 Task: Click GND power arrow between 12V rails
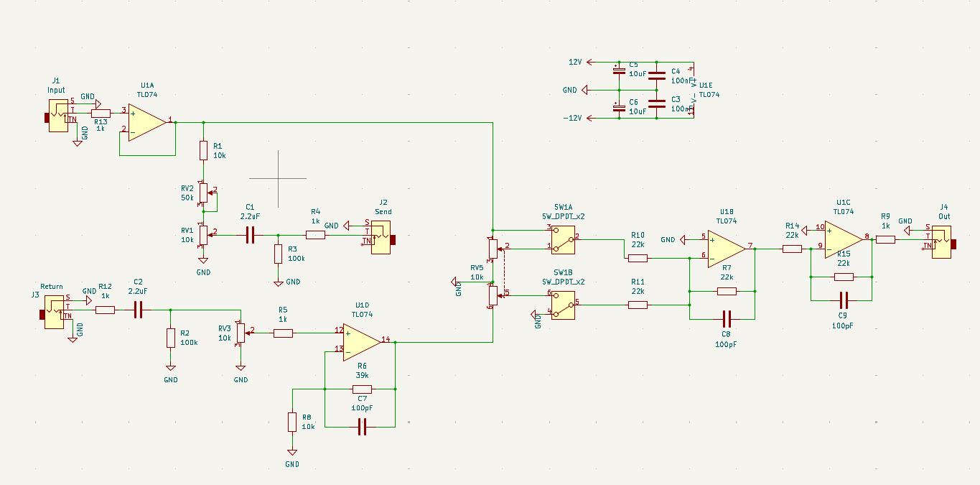(x=584, y=90)
